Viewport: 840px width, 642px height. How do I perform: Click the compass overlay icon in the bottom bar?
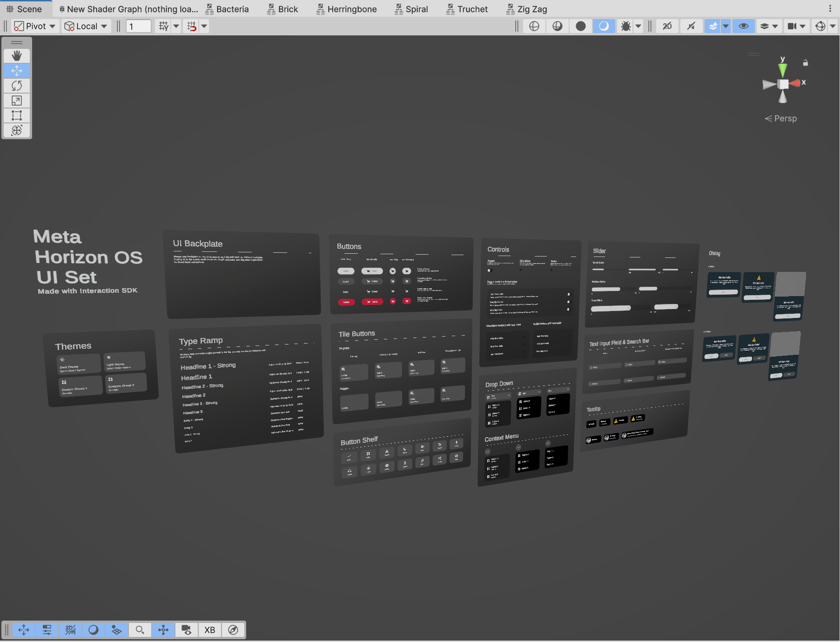coord(233,630)
